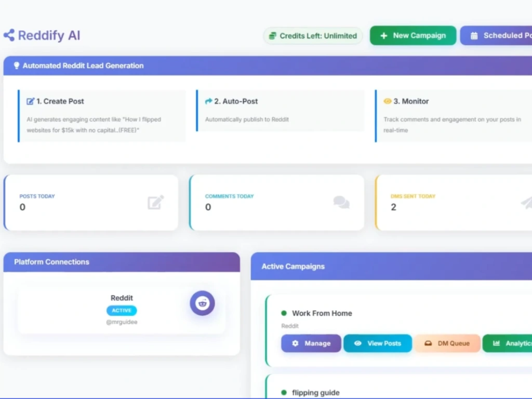Viewport: 532px width, 399px height.
Task: Click the Comments Today chat bubbles icon
Action: point(341,202)
